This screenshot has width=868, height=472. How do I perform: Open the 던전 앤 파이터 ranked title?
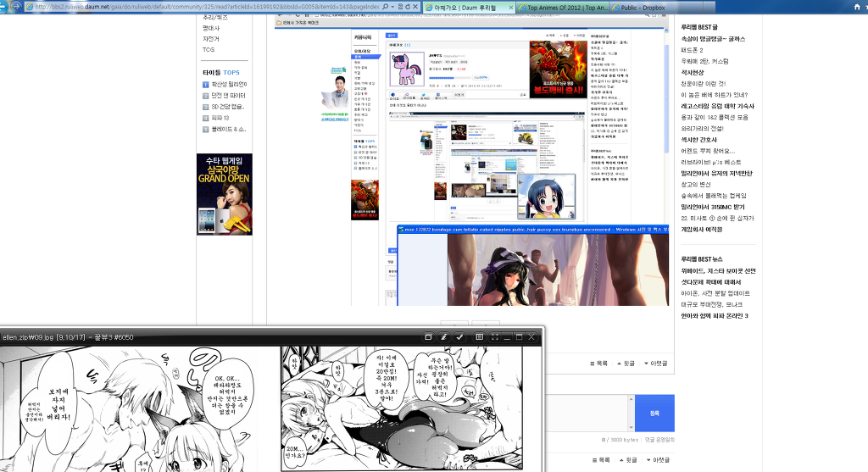(x=226, y=96)
